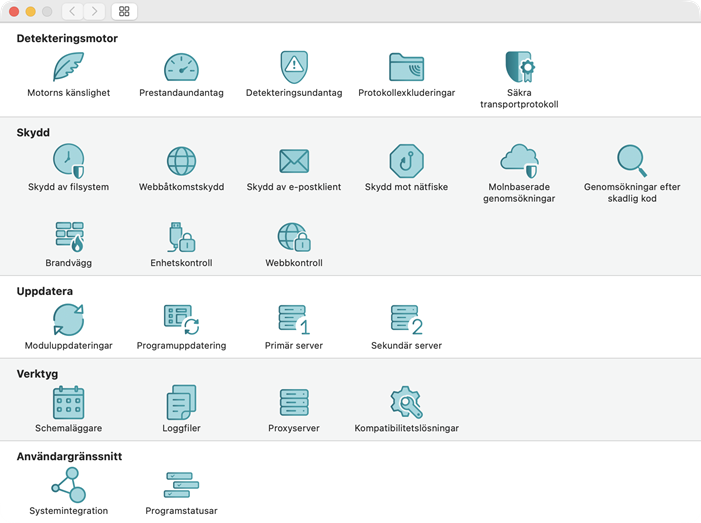Click the Webbåtkomstskydd text label

coord(181,187)
